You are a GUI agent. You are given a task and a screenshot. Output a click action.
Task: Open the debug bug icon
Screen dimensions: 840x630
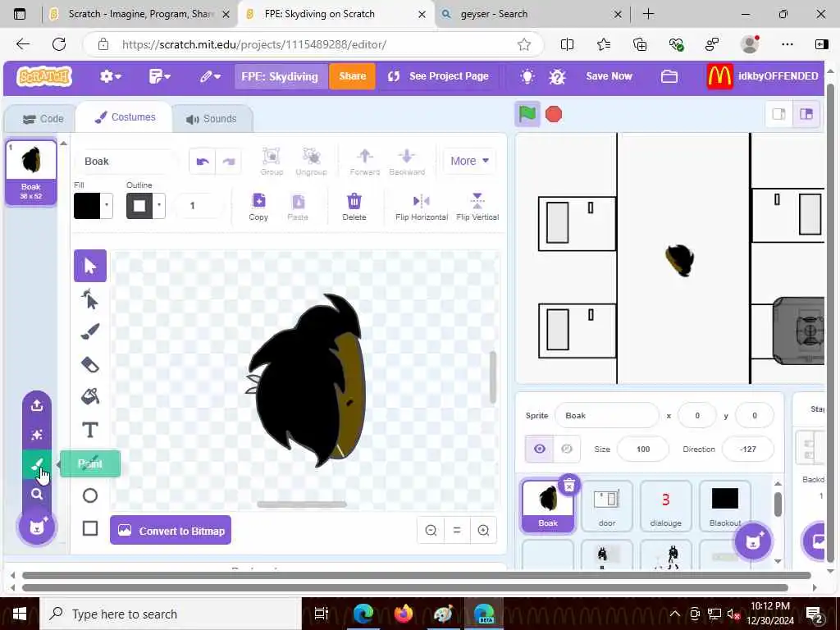click(557, 76)
